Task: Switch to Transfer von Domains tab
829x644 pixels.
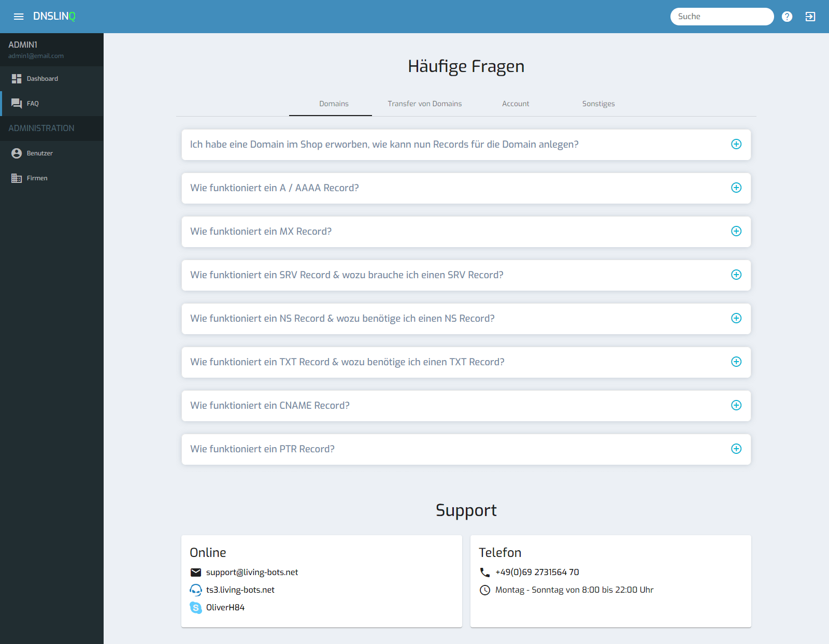Action: (x=425, y=104)
